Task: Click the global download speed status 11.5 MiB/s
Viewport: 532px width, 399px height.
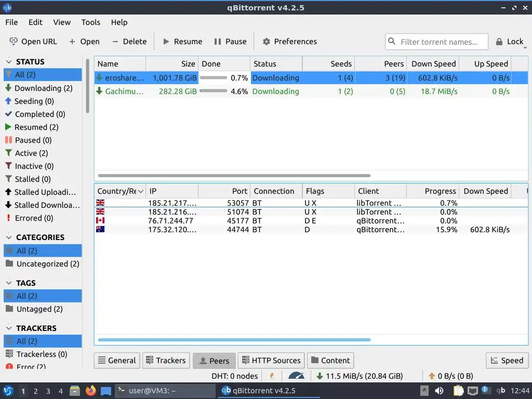Action: coord(360,376)
